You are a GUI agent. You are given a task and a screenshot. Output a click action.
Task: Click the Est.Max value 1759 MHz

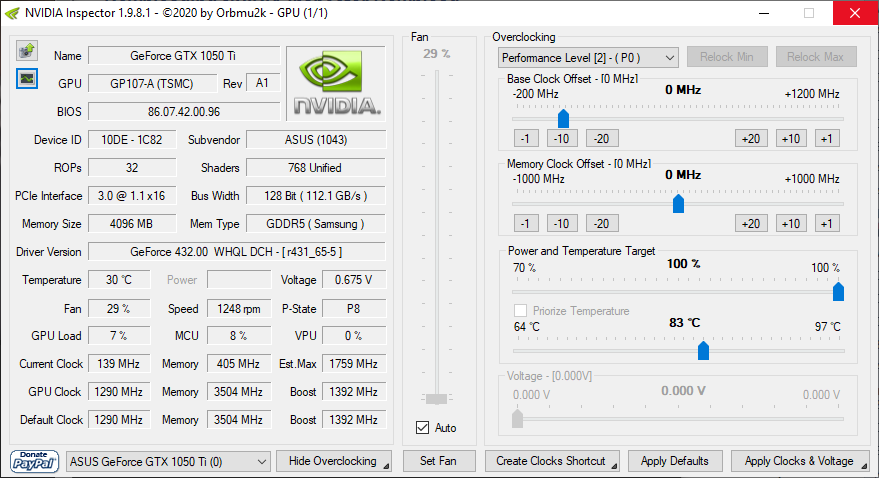coord(354,364)
